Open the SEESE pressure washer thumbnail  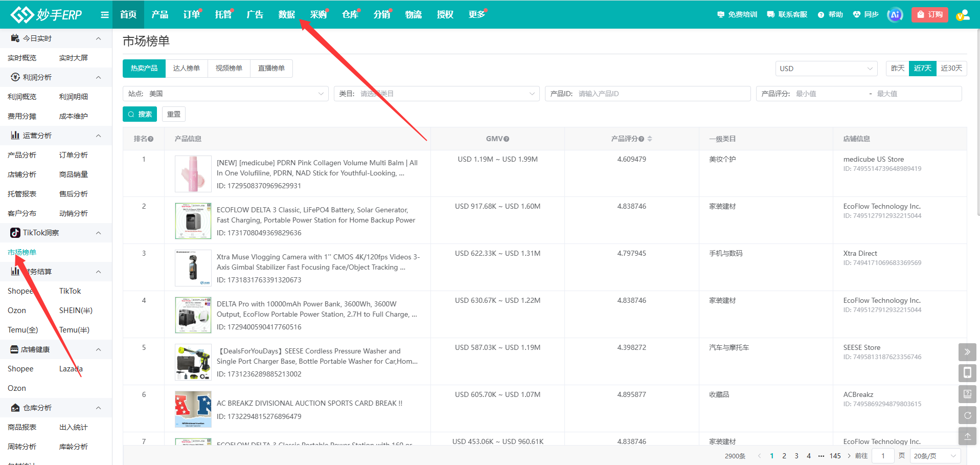(x=193, y=362)
